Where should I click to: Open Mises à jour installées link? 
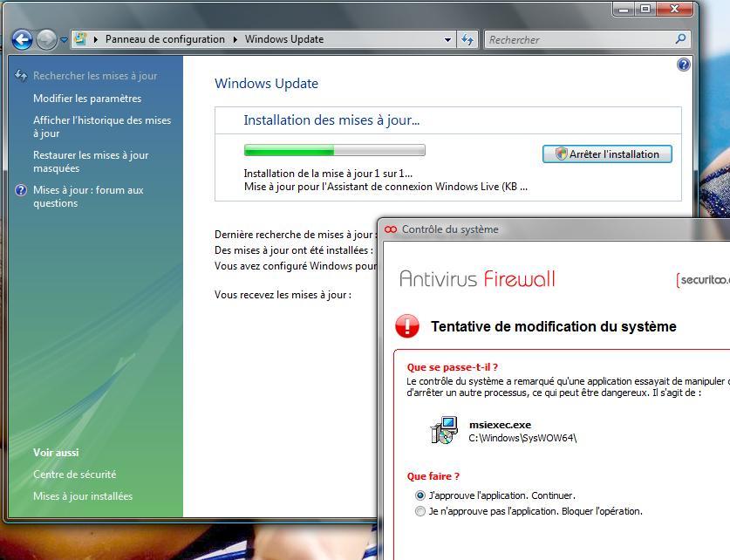(x=83, y=496)
